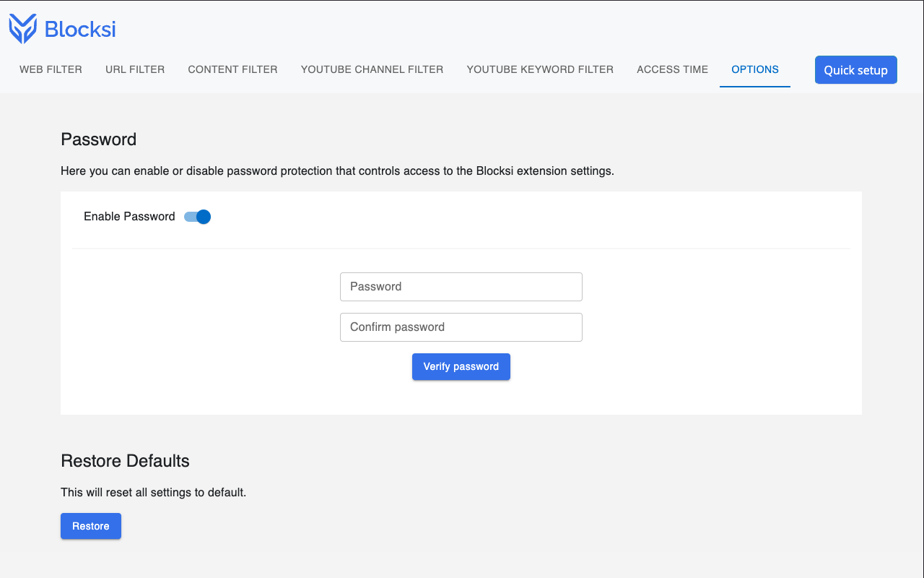Click the Blocksi brand name text
This screenshot has width=924, height=578.
click(x=80, y=30)
